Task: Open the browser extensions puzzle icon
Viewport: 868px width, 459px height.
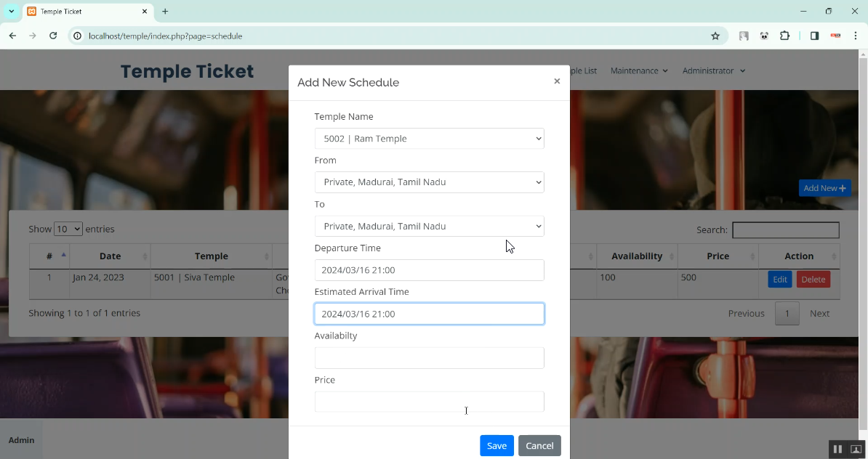Action: pos(785,36)
